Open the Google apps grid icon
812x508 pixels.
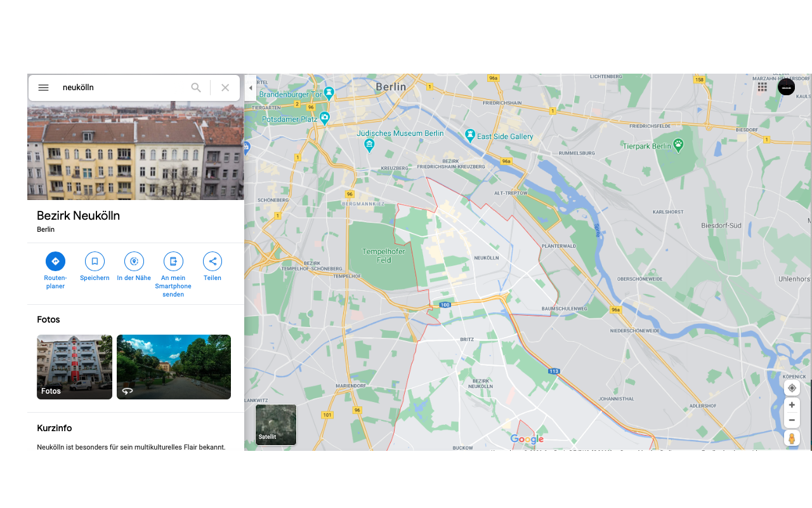pos(762,87)
